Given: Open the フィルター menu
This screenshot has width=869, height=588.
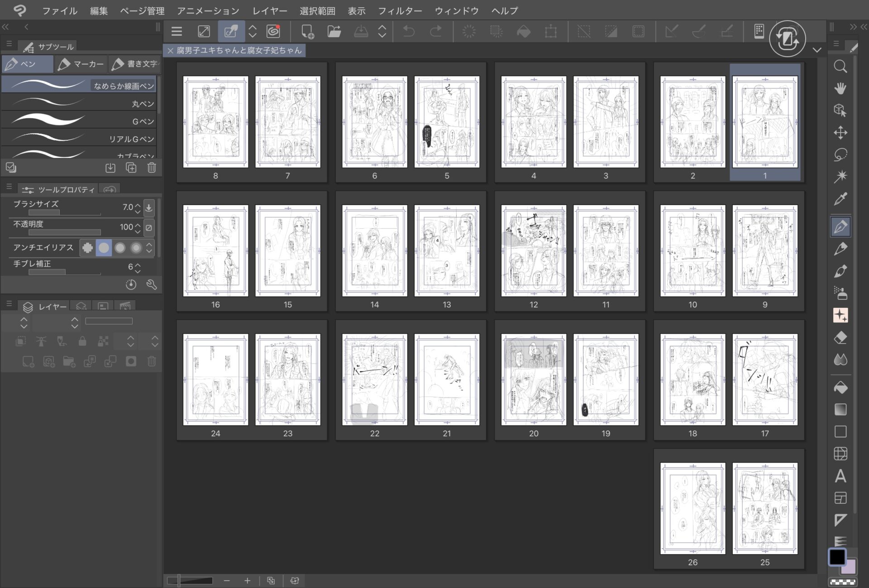Looking at the screenshot, I should pos(400,10).
